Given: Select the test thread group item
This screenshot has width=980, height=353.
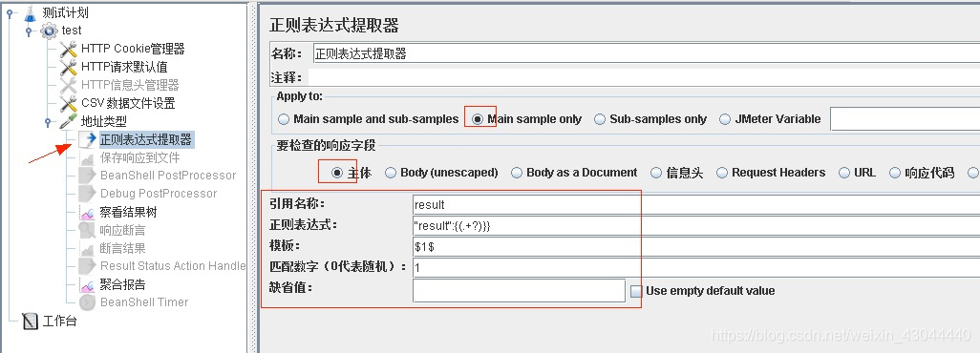Looking at the screenshot, I should 72,31.
